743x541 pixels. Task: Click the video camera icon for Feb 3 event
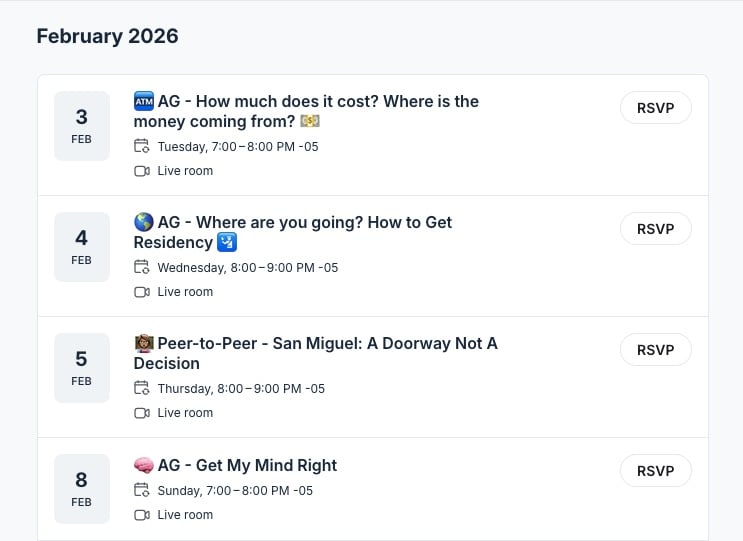click(141, 171)
